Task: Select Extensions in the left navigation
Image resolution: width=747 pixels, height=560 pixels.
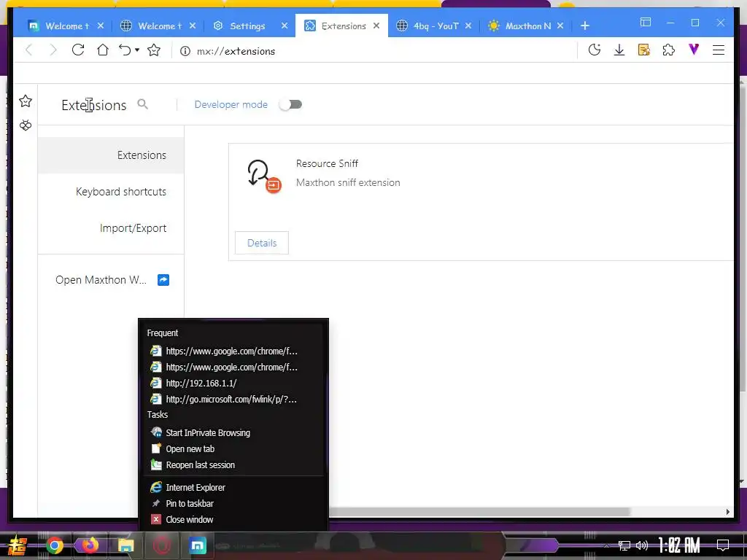Action: 111,155
